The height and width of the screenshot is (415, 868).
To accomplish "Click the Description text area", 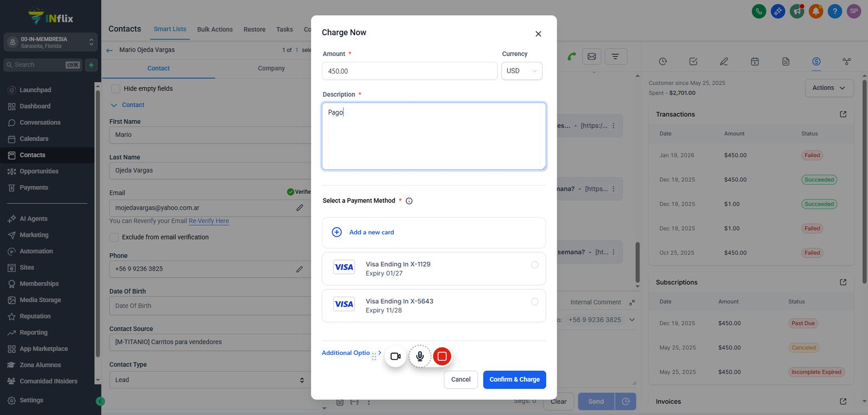I will pos(434,136).
